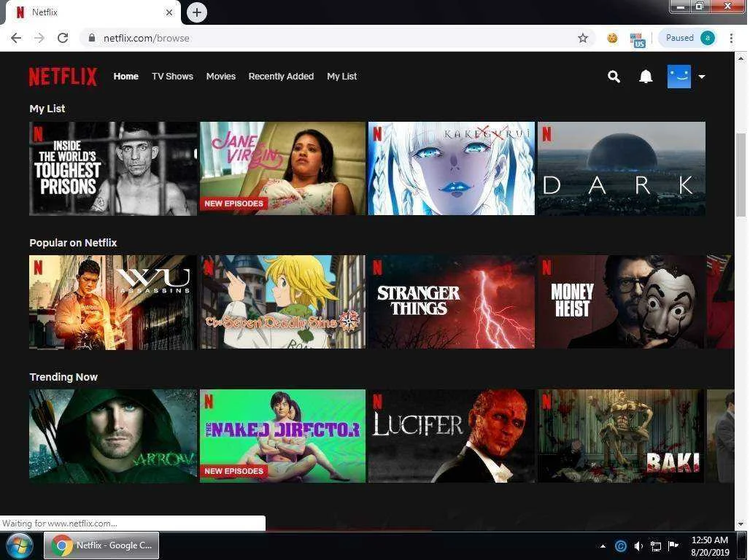750x560 pixels.
Task: Show hidden tray icons arrow
Action: (603, 546)
